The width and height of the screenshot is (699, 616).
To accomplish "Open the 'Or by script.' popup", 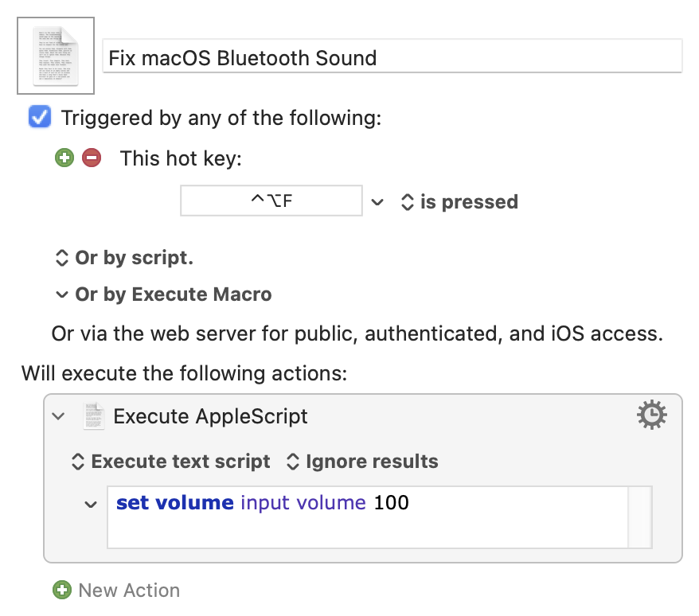I will (x=123, y=258).
